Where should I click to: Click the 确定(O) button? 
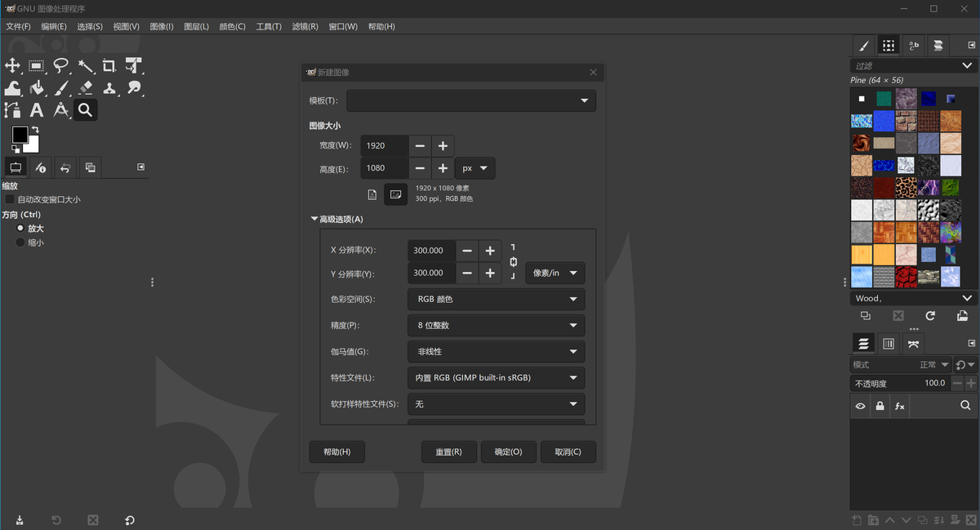click(x=508, y=452)
